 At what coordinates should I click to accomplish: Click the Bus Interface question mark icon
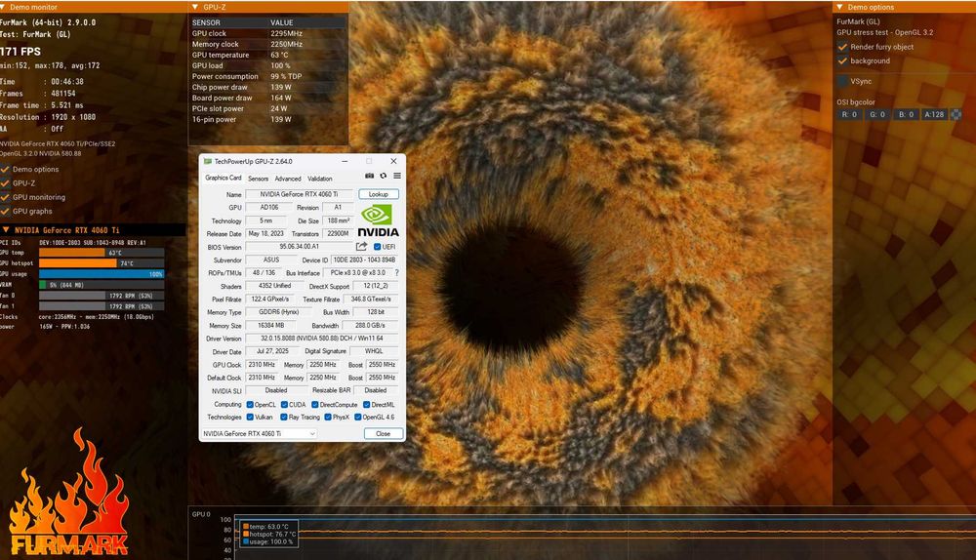coord(396,272)
